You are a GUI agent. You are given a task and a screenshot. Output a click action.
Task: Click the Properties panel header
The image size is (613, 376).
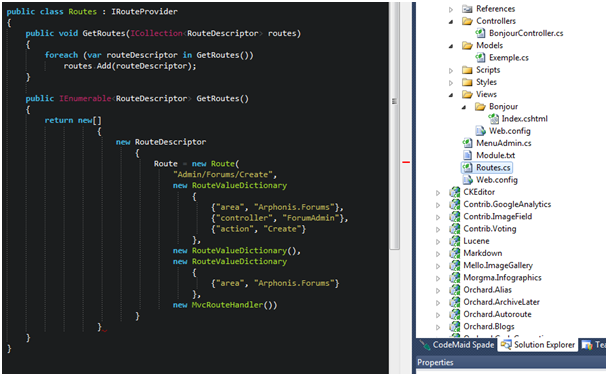point(511,362)
